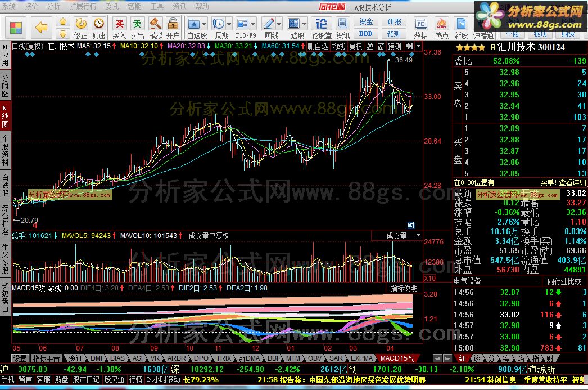Viewport: 588px width, 390px height.
Task: Open the 数据 PE data icon
Action: pyautogui.click(x=420, y=24)
